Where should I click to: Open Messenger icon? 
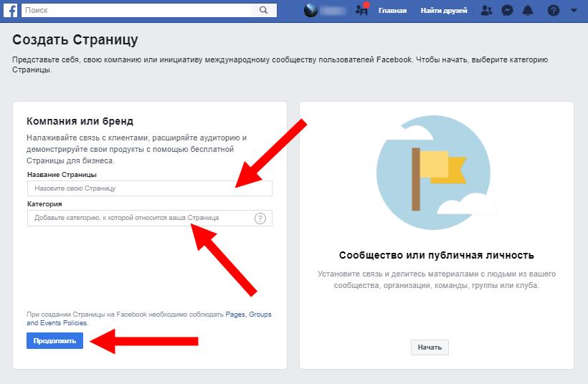coord(507,11)
